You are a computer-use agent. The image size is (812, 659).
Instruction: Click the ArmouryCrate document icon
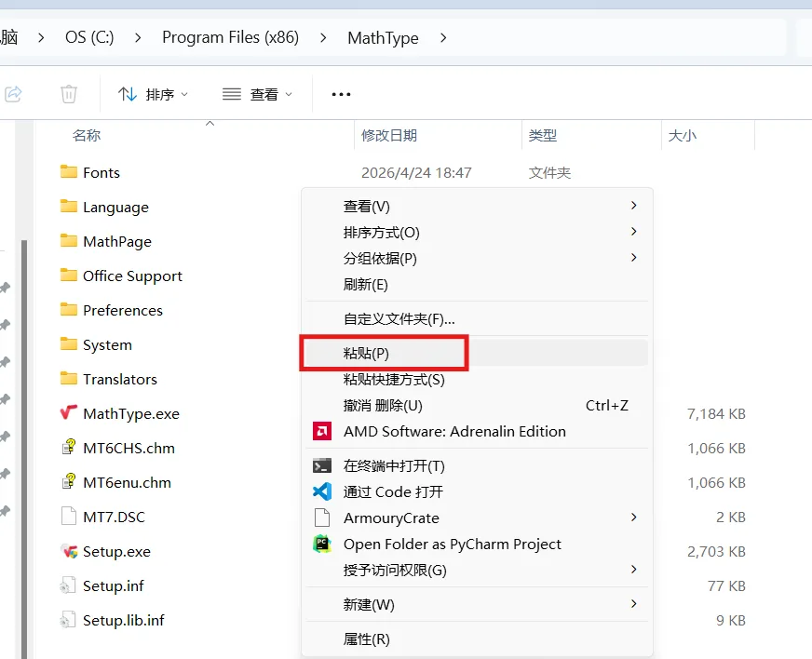(x=322, y=518)
